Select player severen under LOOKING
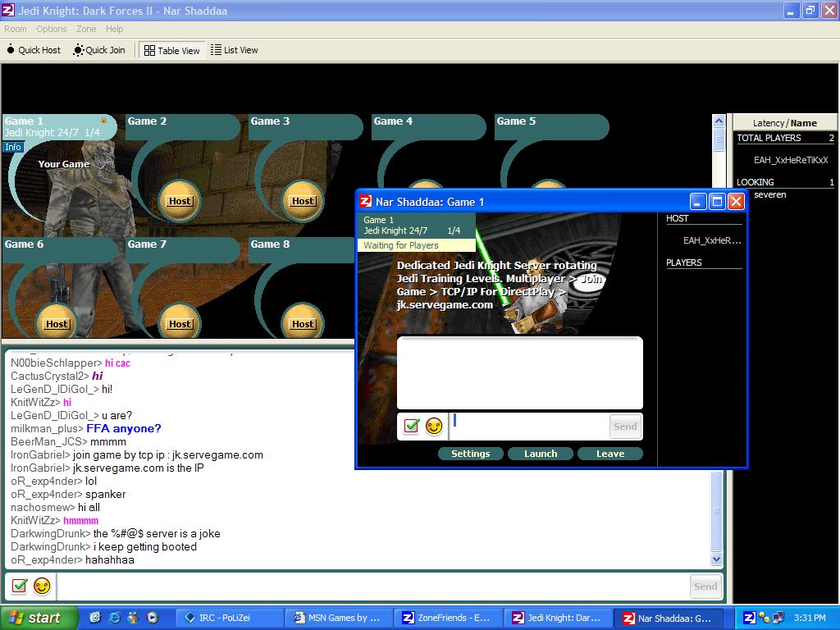The height and width of the screenshot is (630, 840). click(x=769, y=195)
